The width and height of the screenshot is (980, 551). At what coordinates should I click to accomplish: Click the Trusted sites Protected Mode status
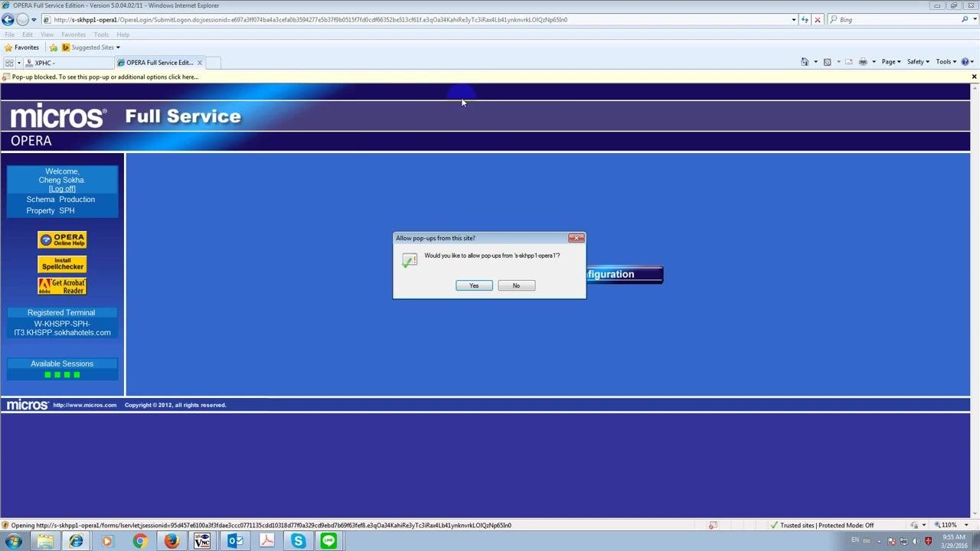822,525
